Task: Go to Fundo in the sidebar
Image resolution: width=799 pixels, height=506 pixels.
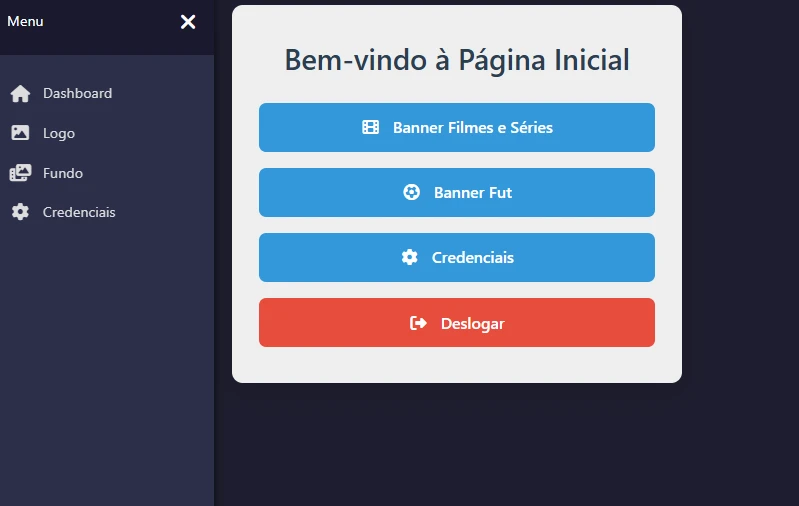Action: tap(63, 173)
